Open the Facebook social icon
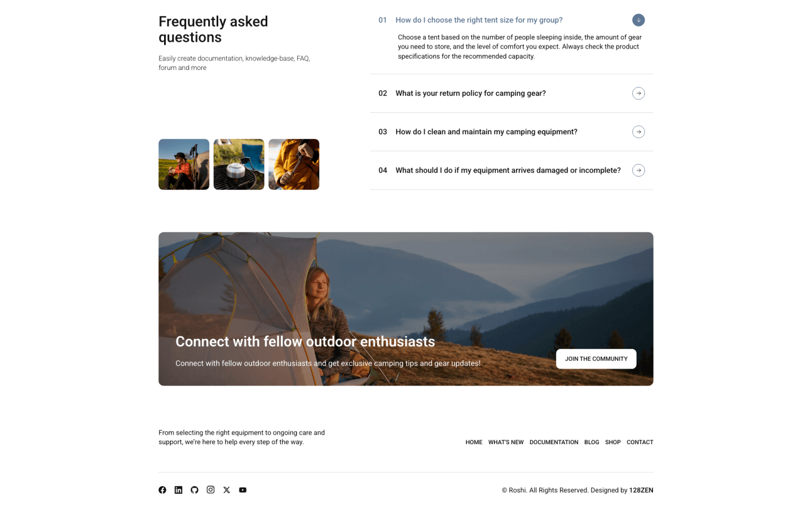The height and width of the screenshot is (508, 812). tap(162, 490)
